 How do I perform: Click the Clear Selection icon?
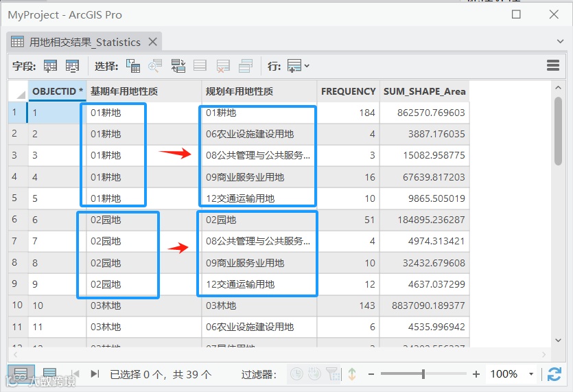[200, 66]
